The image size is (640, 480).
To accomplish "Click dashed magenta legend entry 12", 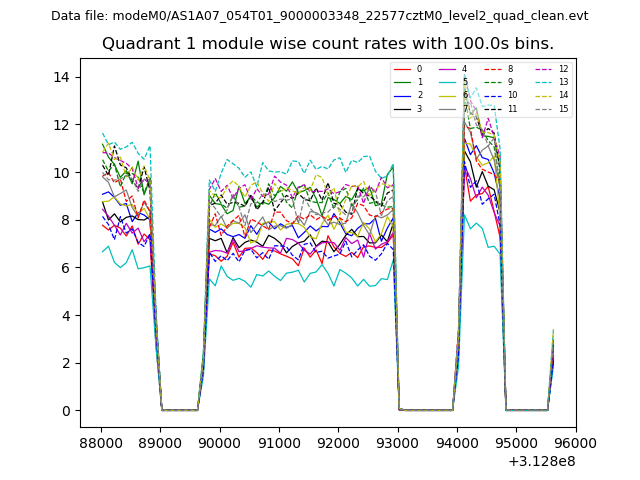I will click(544, 69).
